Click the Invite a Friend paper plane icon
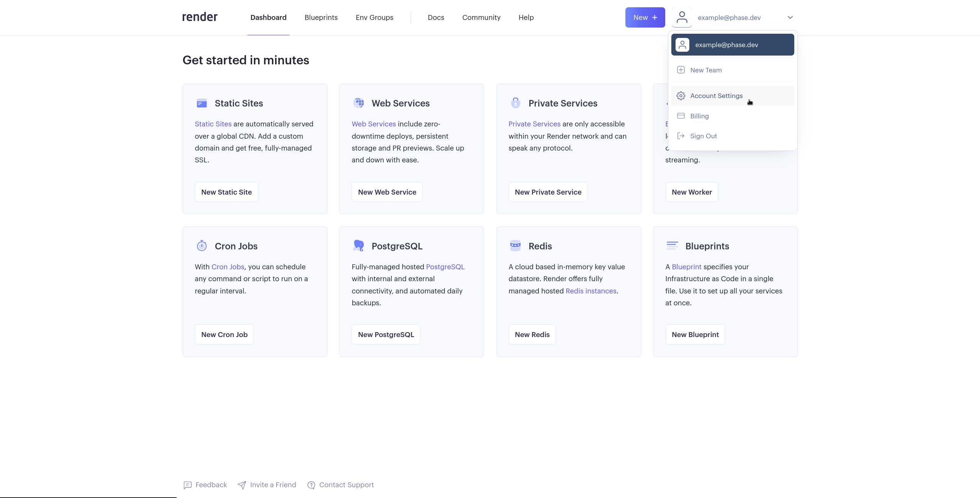980x498 pixels. point(242,485)
